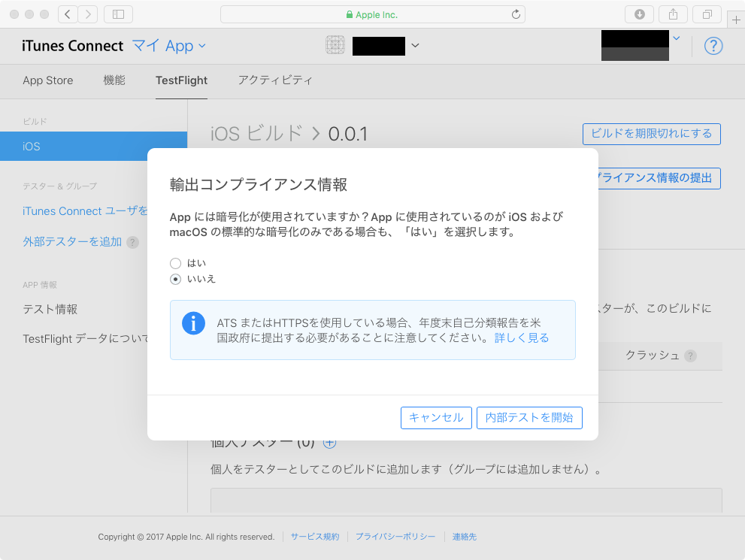The width and height of the screenshot is (745, 560).
Task: Open テスト情報 in the sidebar
Action: (x=50, y=309)
